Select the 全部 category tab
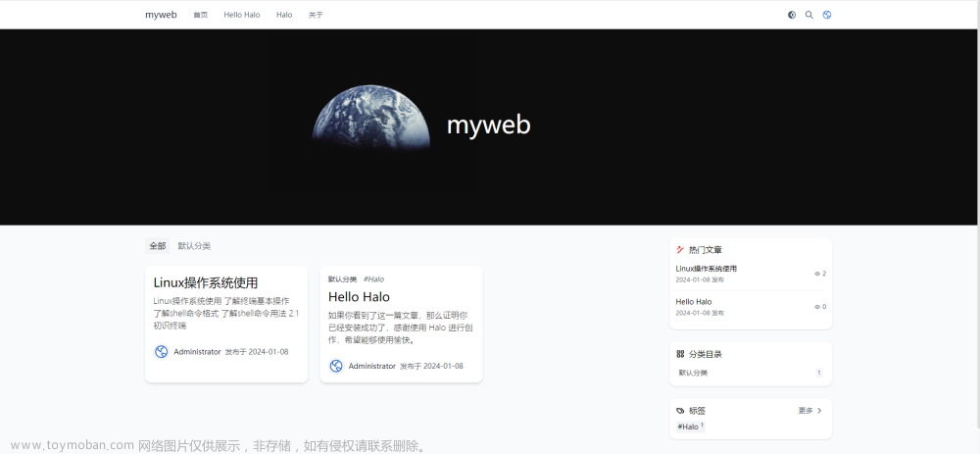Screen dimensions: 980x454 coord(158,246)
